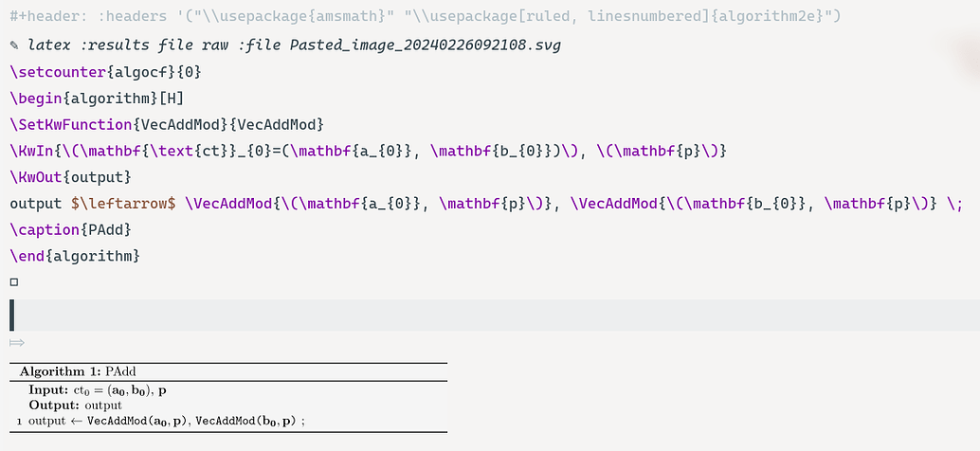Open the rendered Algorithm 1 PAdd image
Viewport: 980px width, 451px height.
(x=228, y=397)
